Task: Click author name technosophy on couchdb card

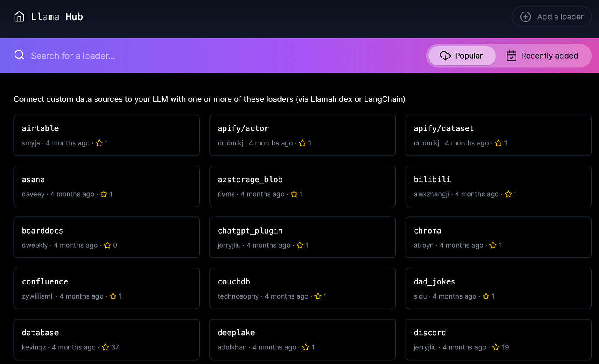Action: (238, 296)
